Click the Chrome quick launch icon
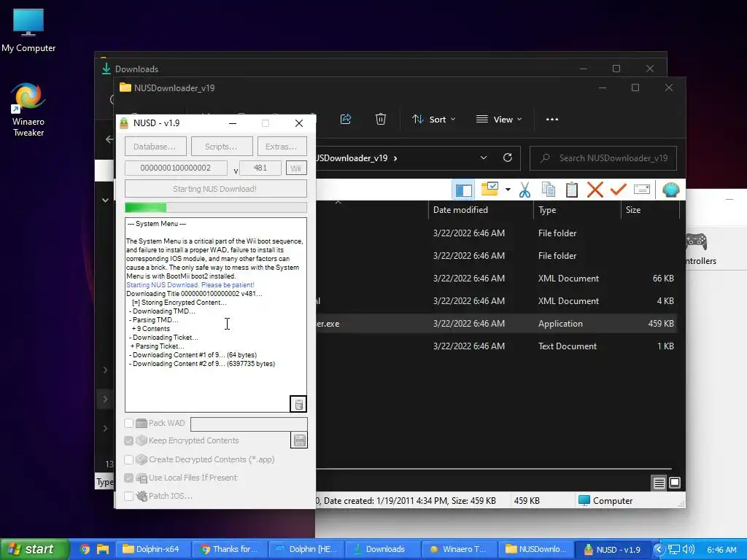747x560 pixels. pos(85,549)
